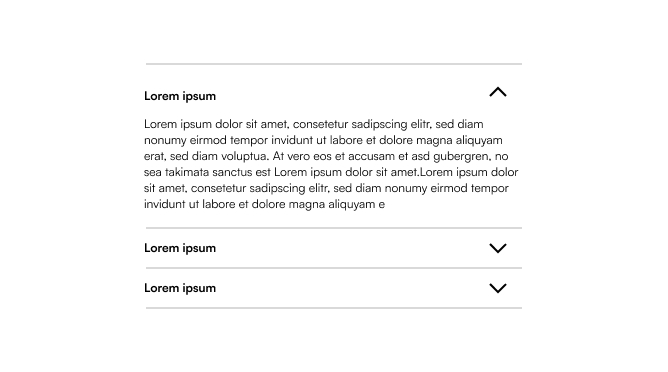Click empty row space beside third heading

pyautogui.click(x=352, y=288)
